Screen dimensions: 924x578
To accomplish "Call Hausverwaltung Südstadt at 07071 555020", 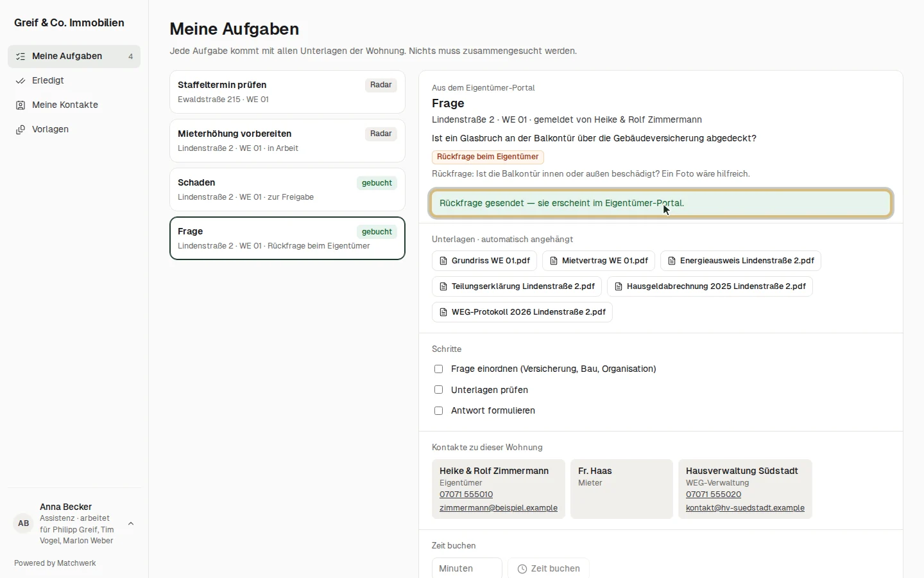I will [714, 495].
